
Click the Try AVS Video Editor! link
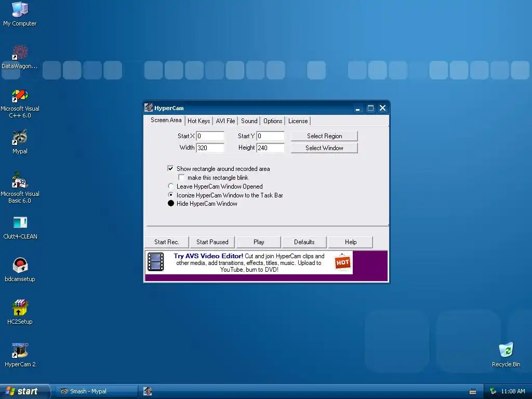coord(208,256)
